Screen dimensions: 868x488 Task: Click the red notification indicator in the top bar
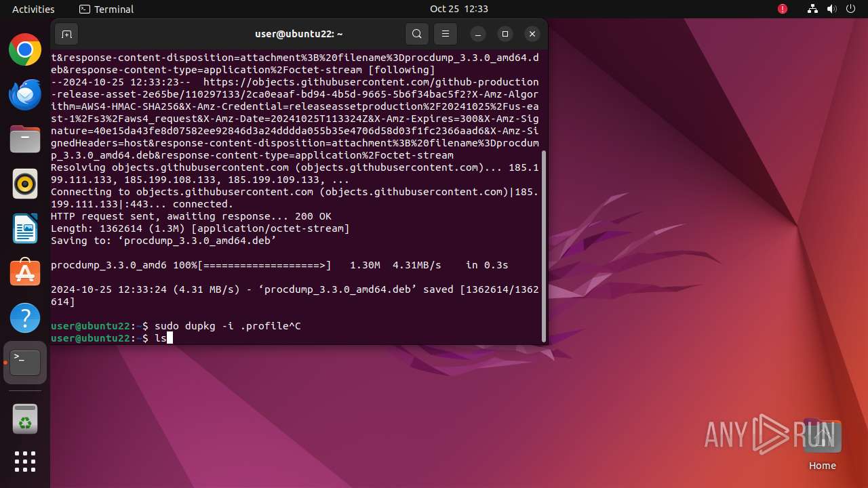point(783,9)
